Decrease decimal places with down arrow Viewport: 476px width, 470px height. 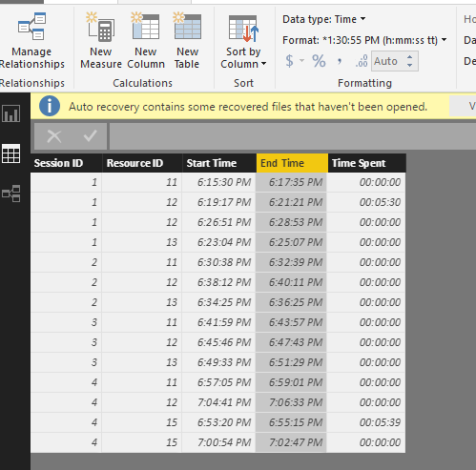tap(410, 65)
